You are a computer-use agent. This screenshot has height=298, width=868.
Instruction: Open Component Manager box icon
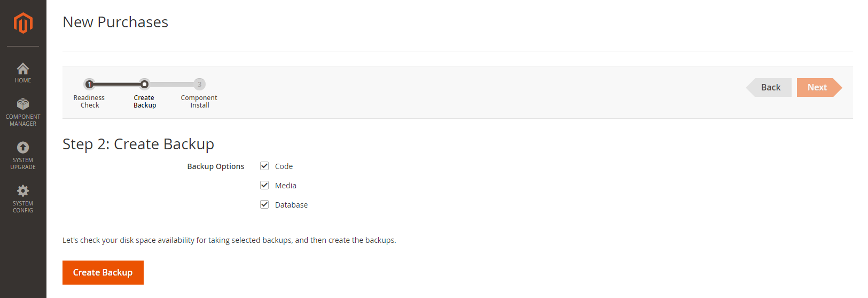click(x=23, y=104)
